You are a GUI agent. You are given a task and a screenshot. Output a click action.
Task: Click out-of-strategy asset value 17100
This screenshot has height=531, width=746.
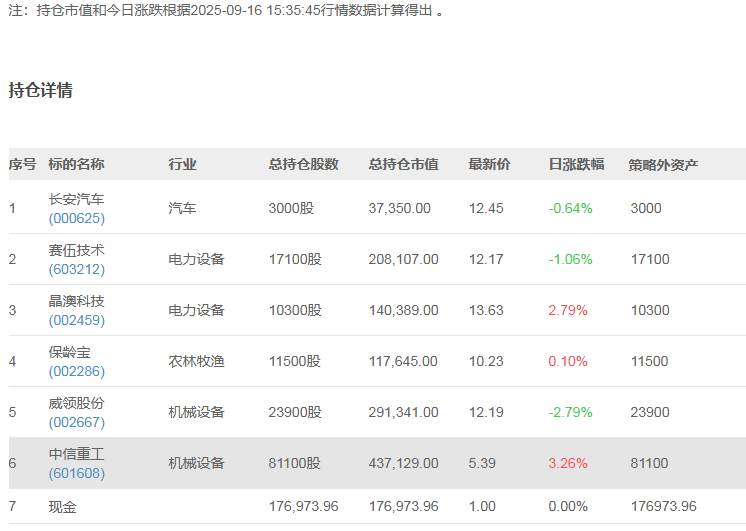tap(650, 259)
